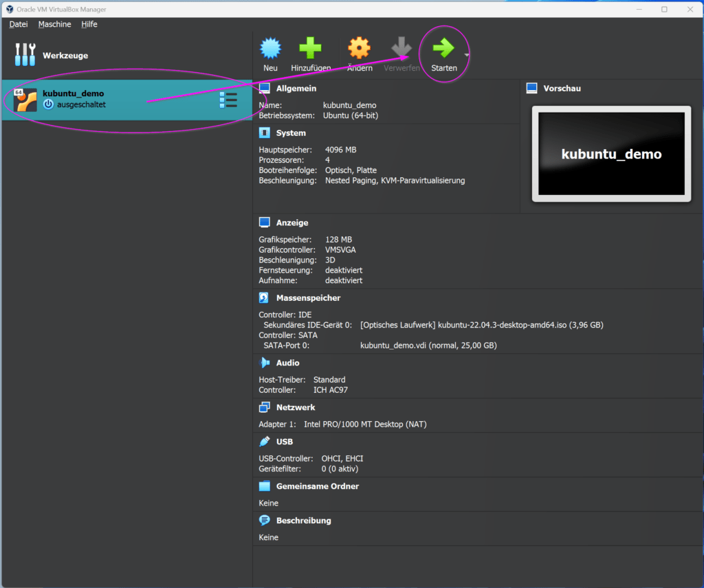Open the Beschreibung heading link
Image resolution: width=704 pixels, height=588 pixels.
click(303, 521)
